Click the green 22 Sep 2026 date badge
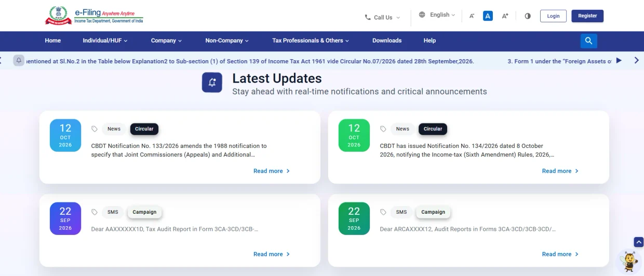 [x=354, y=218]
